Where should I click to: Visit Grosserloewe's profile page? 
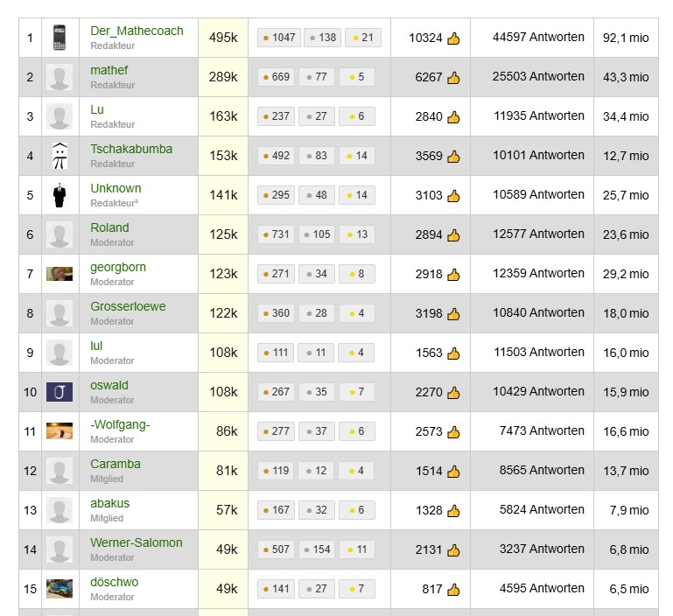[128, 306]
